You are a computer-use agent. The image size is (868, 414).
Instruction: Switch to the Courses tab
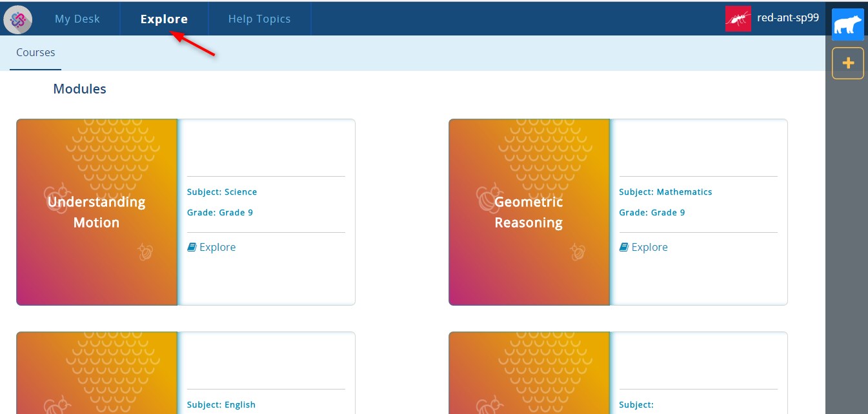[x=35, y=53]
